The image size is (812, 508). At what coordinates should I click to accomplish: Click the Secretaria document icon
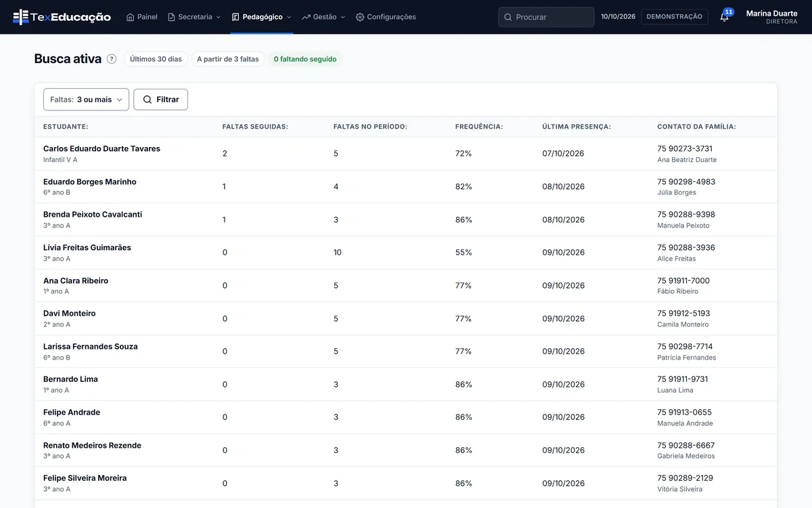171,17
